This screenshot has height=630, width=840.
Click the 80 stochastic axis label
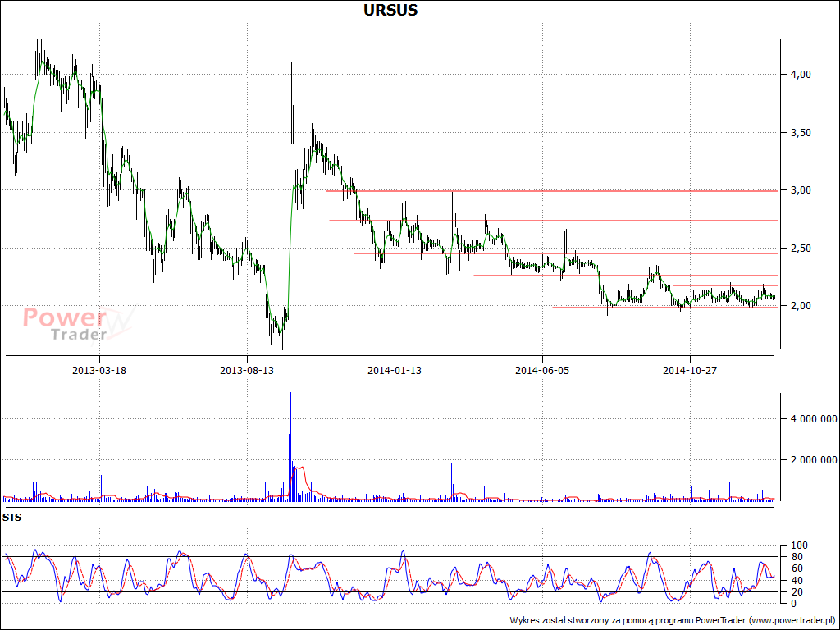pos(796,557)
